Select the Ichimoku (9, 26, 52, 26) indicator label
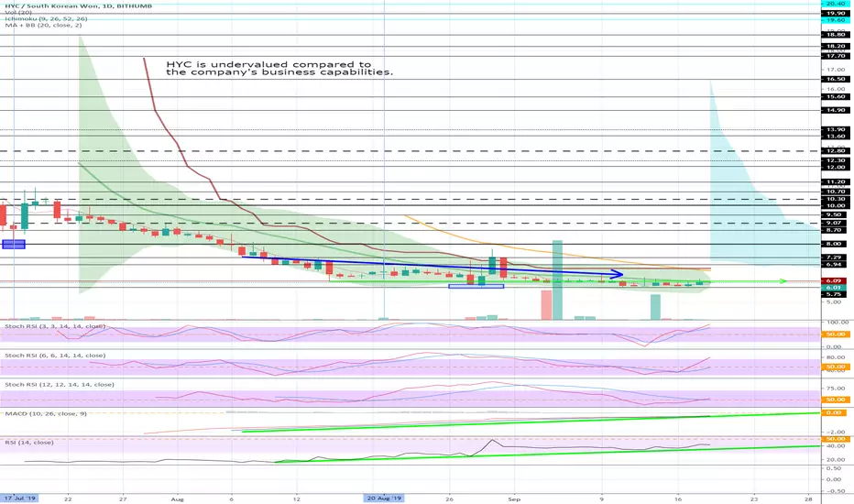The width and height of the screenshot is (854, 504). [46, 18]
